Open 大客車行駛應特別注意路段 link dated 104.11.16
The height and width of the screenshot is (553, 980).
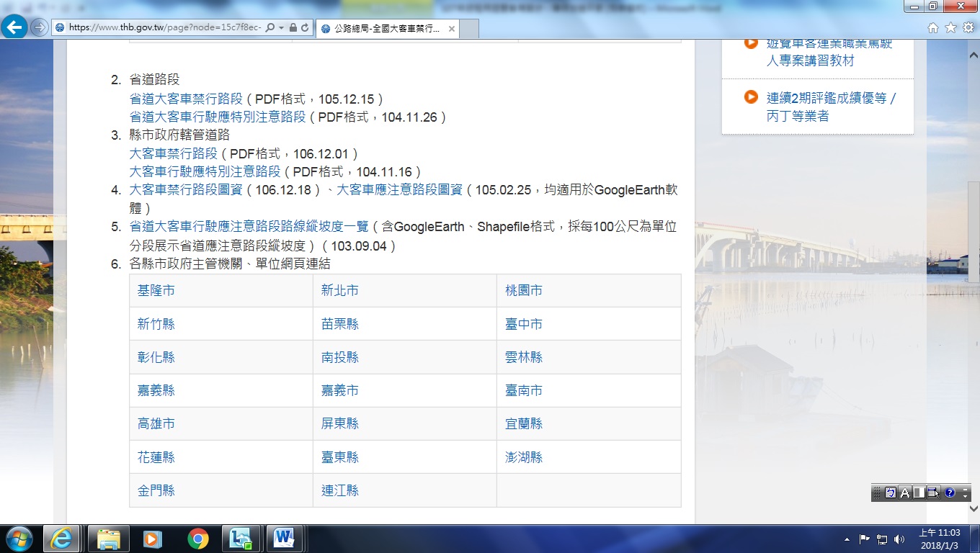point(205,171)
